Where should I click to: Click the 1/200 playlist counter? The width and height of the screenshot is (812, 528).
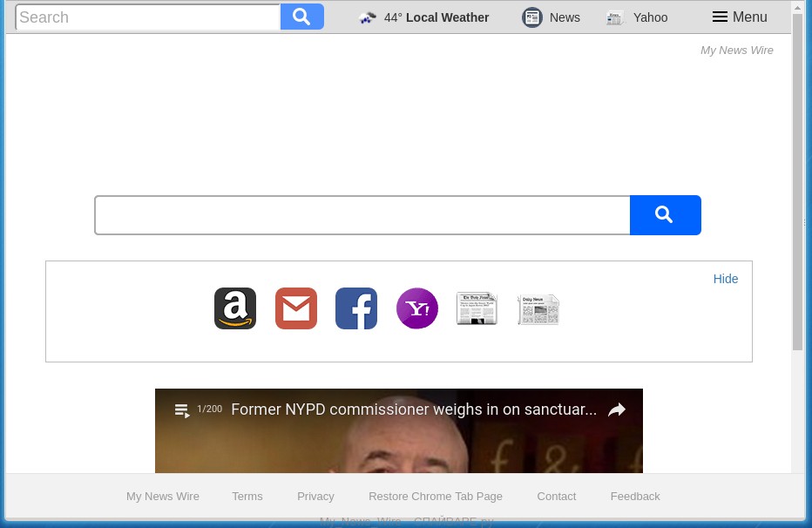[x=210, y=409]
